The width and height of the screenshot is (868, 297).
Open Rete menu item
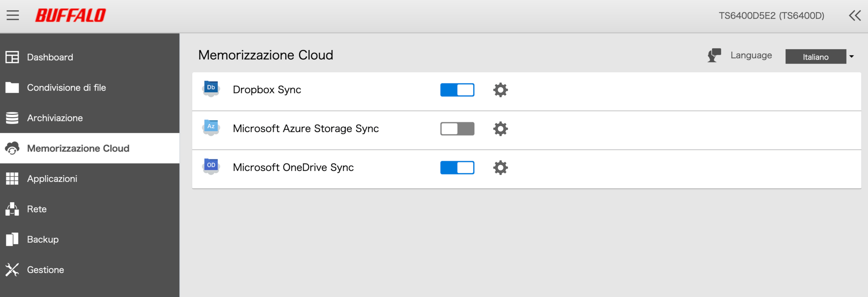point(90,209)
